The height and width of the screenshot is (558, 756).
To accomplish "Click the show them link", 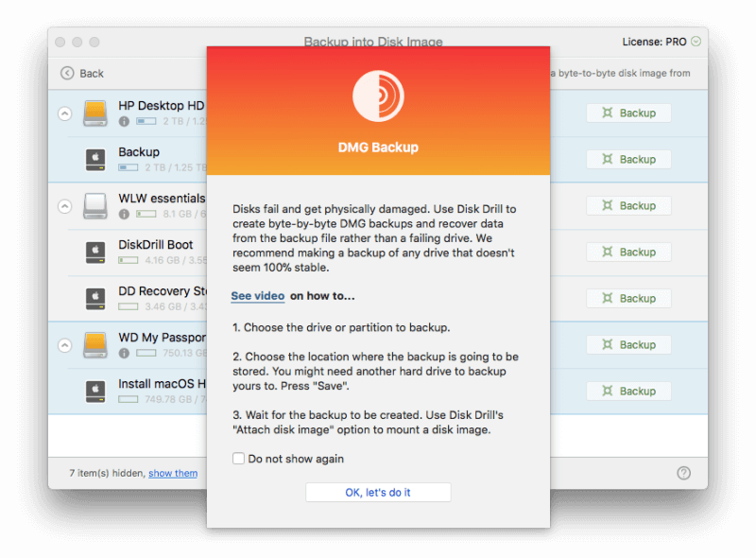I will click(x=173, y=473).
